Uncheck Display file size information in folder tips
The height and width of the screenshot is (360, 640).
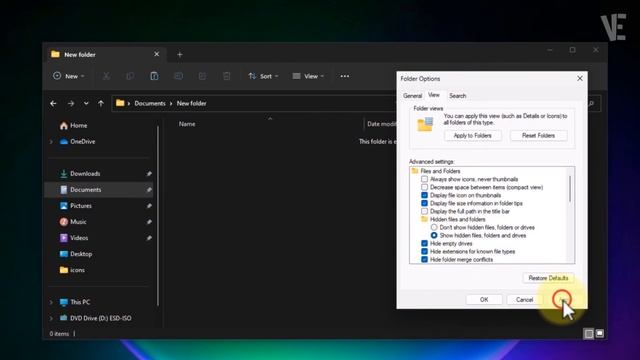(x=424, y=203)
